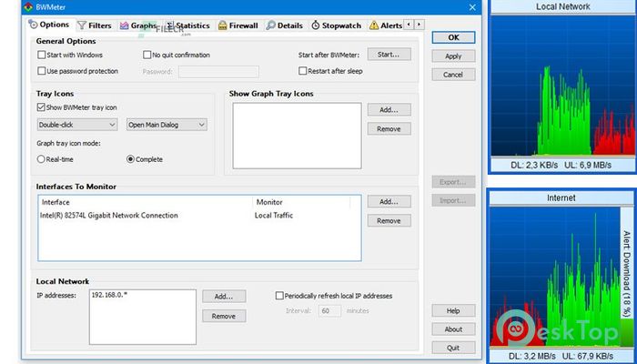Close the BWMeter dialog window
The height and width of the screenshot is (364, 637).
pyautogui.click(x=472, y=7)
